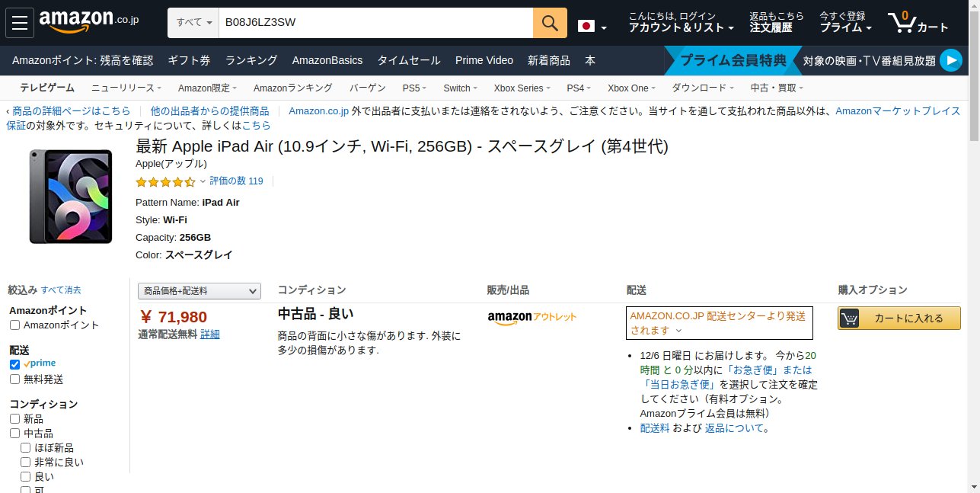Click the お急ぎ便 link
This screenshot has height=493, width=980.
752,370
